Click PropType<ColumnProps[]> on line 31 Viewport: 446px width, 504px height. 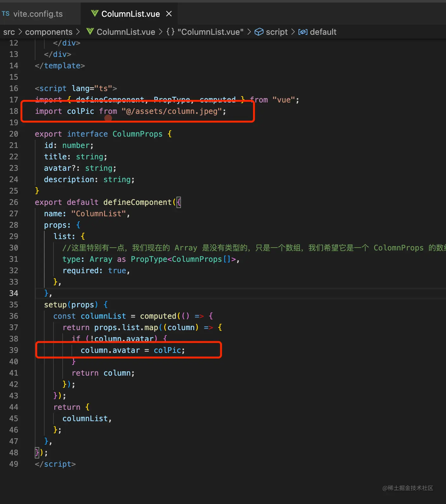tap(183, 259)
